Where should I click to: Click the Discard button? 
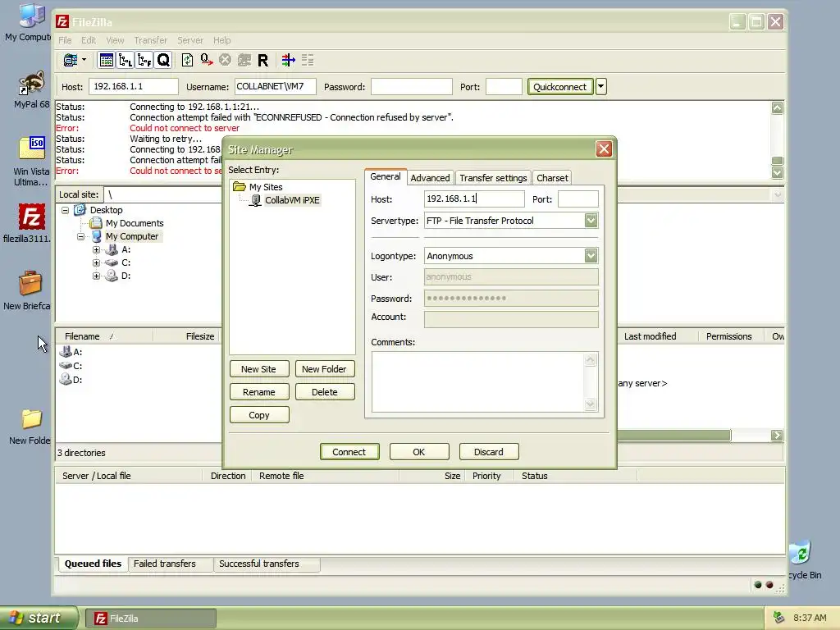[x=489, y=452]
